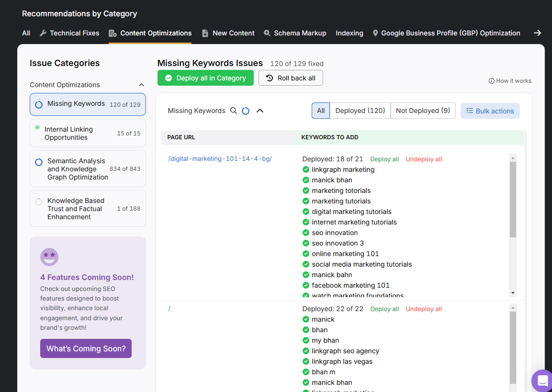Viewport: 552px width, 392px height.
Task: Collapse the Missing Keywords table with its chevron
Action: pos(259,111)
